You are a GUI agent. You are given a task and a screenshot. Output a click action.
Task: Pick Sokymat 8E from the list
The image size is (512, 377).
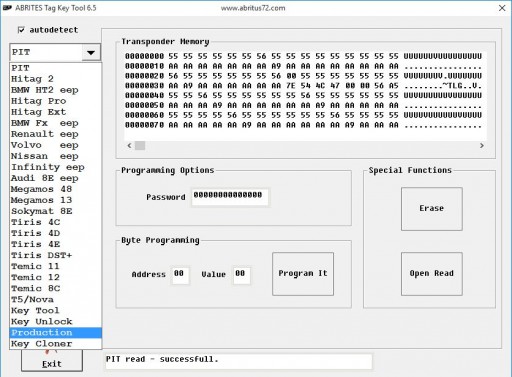pos(55,211)
